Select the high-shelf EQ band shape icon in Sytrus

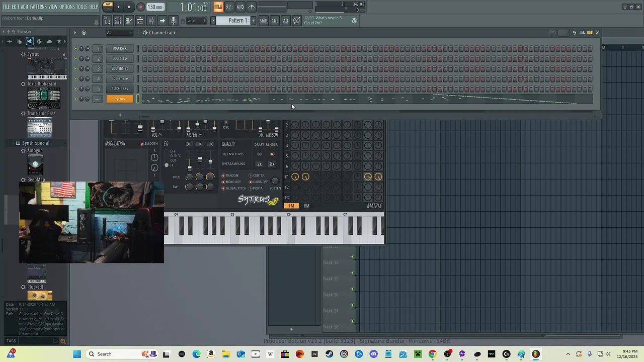click(x=210, y=144)
